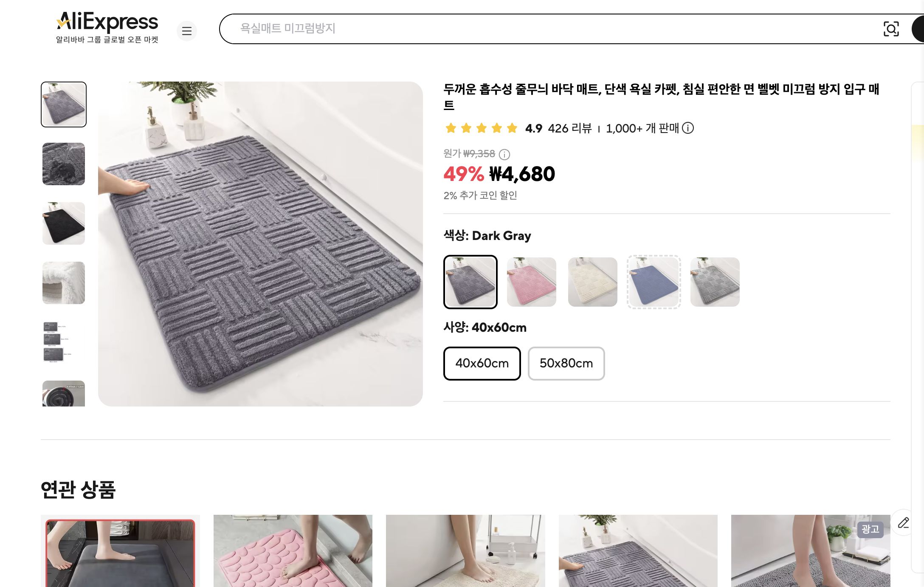Image resolution: width=924 pixels, height=587 pixels.
Task: Click the first yellow star in the rating
Action: point(451,127)
